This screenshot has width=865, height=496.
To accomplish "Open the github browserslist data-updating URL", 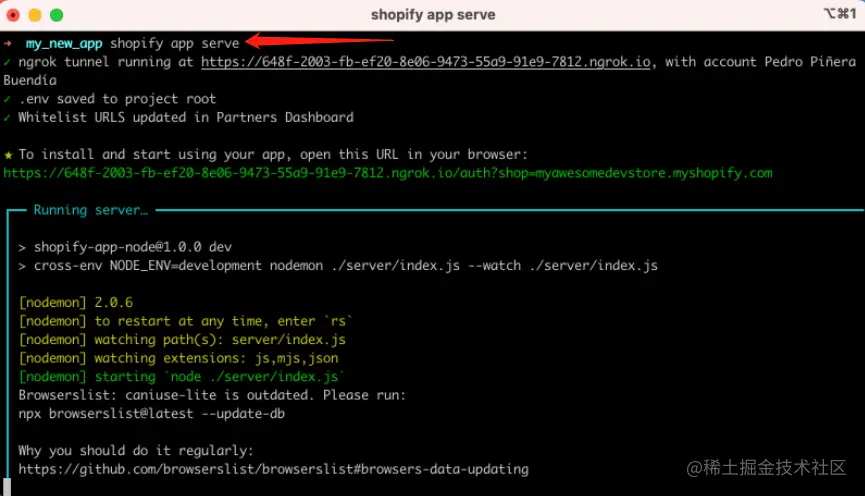I will tap(274, 470).
